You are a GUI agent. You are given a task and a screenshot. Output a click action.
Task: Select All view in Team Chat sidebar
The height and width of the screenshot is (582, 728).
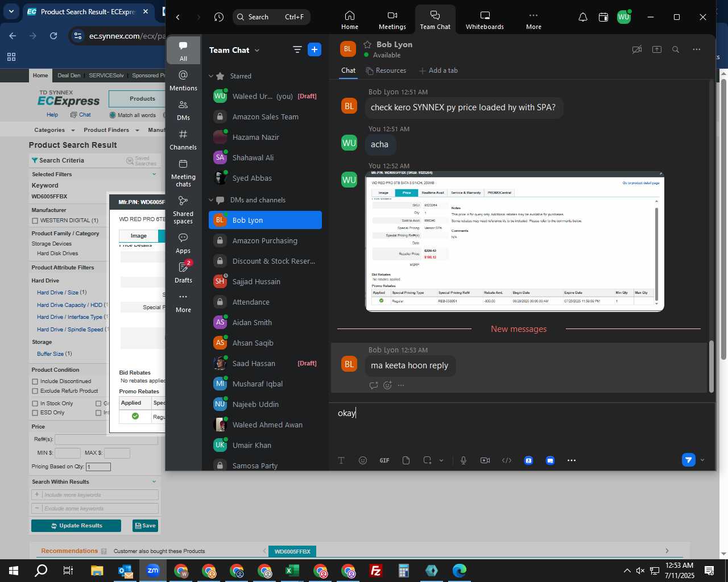(x=183, y=51)
